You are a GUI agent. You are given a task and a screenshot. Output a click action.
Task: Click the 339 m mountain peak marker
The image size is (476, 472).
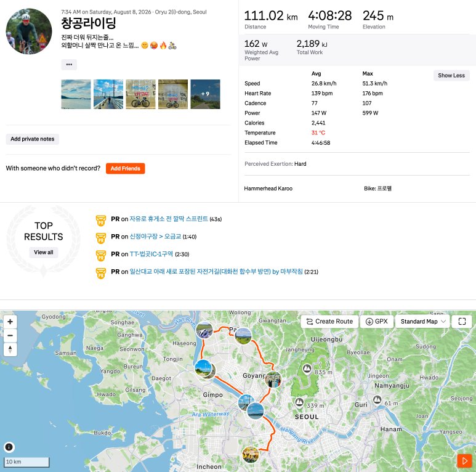click(x=299, y=402)
